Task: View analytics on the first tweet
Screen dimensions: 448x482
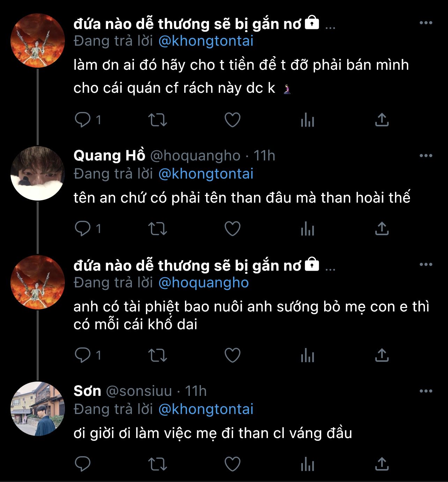Action: click(x=307, y=120)
